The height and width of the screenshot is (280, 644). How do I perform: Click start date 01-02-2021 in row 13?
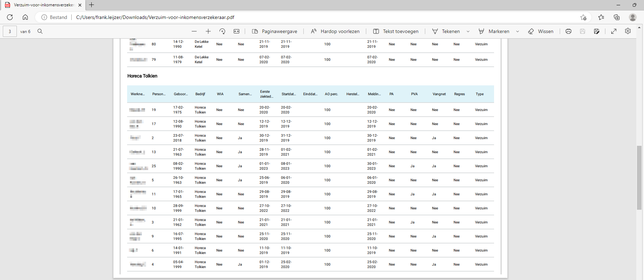[x=286, y=152]
